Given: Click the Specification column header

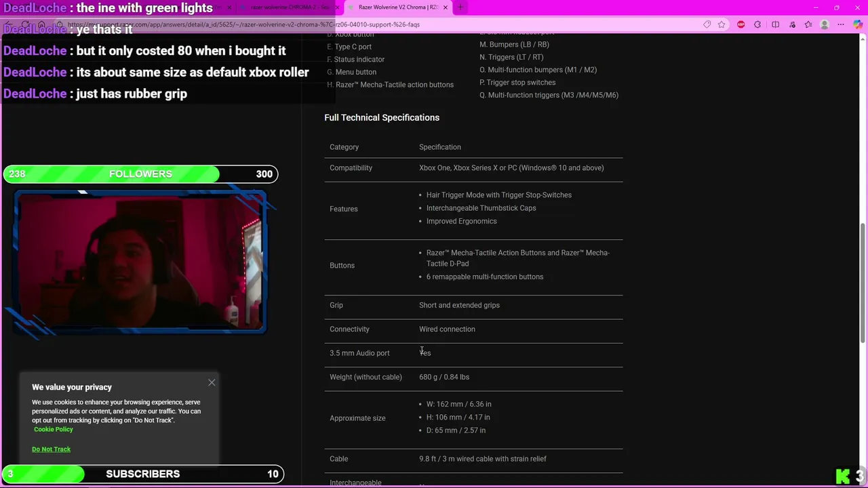Looking at the screenshot, I should 440,147.
